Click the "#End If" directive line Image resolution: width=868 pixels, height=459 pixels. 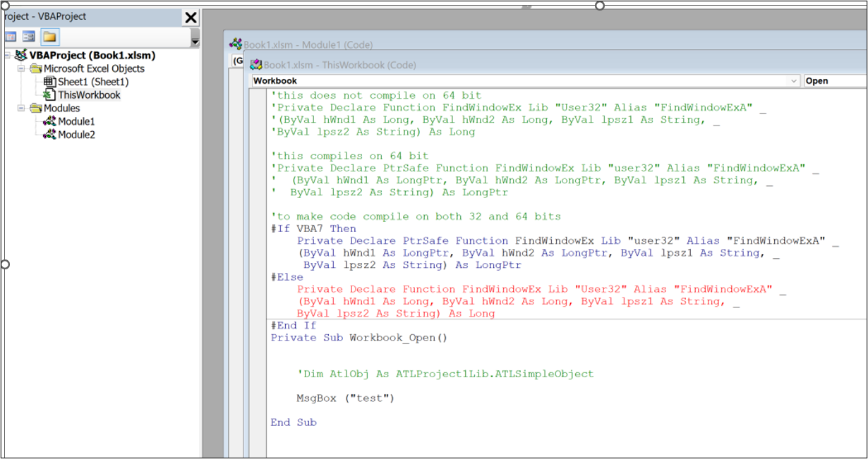coord(294,326)
